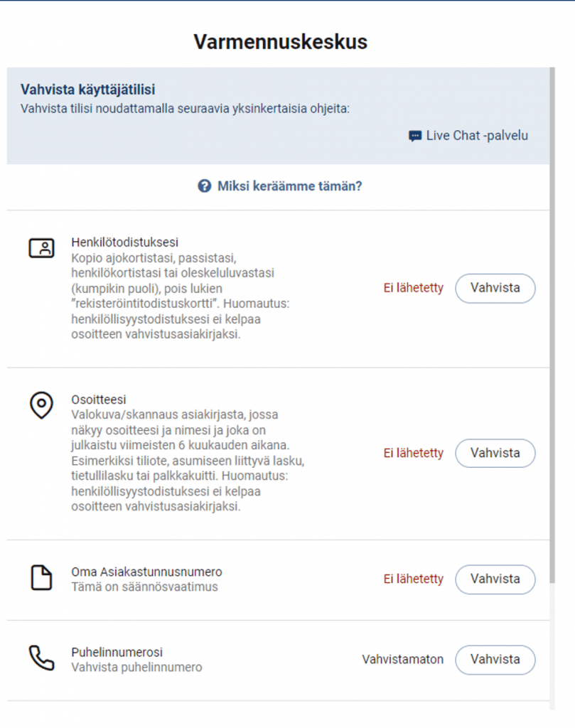
Task: Click the Vahvistamaton status for Puhelinnumerosi
Action: click(402, 659)
